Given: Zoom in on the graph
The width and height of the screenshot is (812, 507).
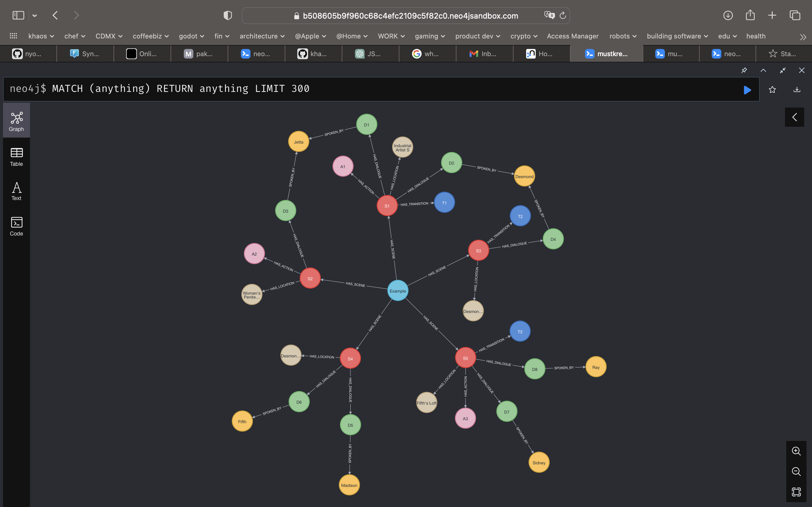Looking at the screenshot, I should coord(796,451).
